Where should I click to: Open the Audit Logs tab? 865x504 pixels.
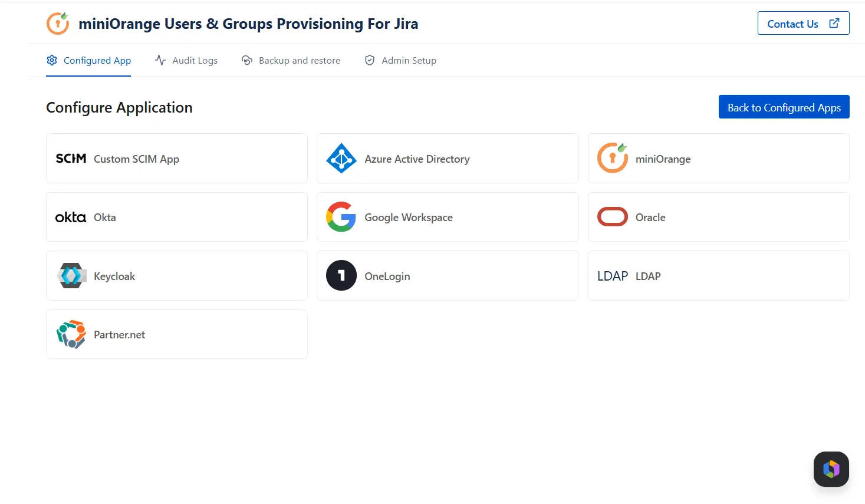click(x=186, y=60)
